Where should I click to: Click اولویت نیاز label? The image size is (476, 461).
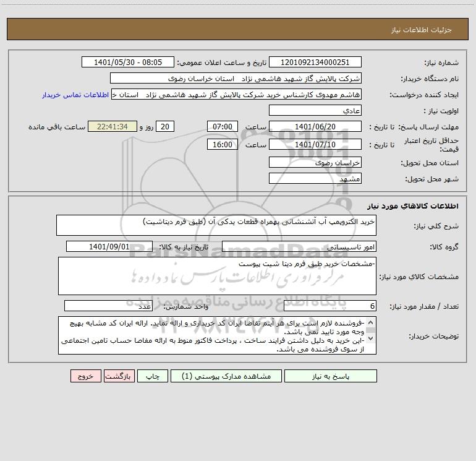[x=441, y=111]
